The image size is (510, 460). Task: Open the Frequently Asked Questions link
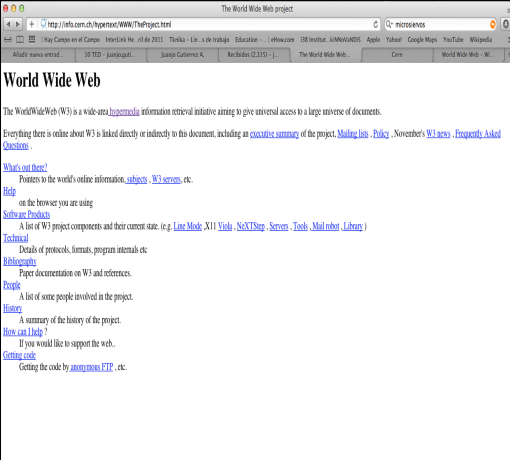point(478,134)
